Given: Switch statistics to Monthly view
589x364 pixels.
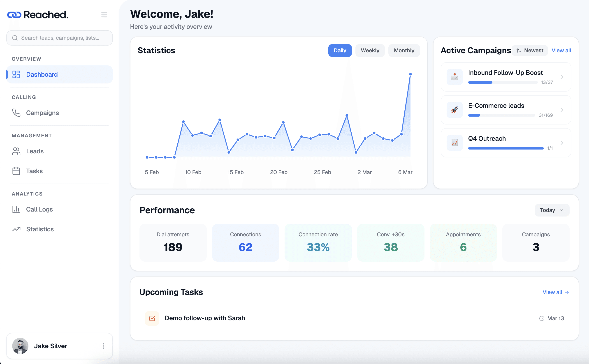Looking at the screenshot, I should coord(404,50).
